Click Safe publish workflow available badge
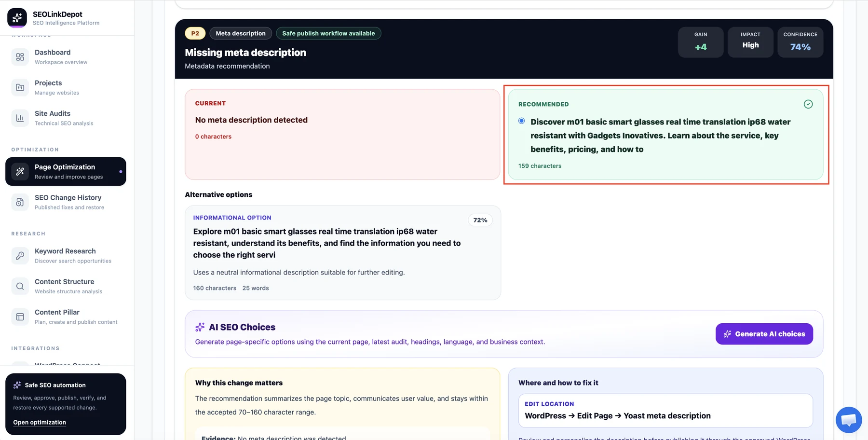This screenshot has height=440, width=868. [x=328, y=33]
